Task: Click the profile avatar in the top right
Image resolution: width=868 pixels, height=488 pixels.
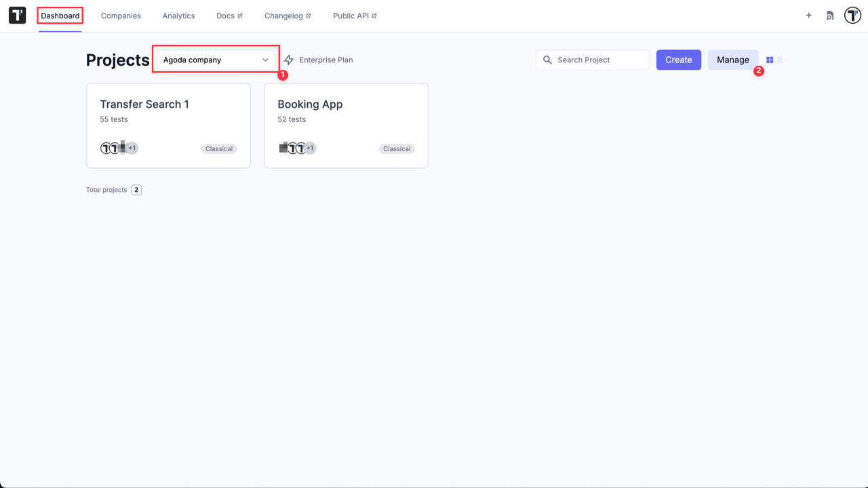Action: pyautogui.click(x=852, y=15)
